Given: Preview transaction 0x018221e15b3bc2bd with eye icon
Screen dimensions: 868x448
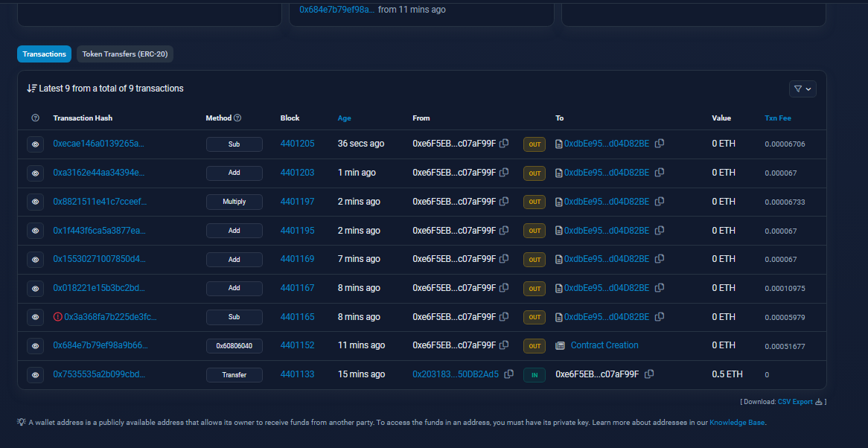Looking at the screenshot, I should point(36,288).
